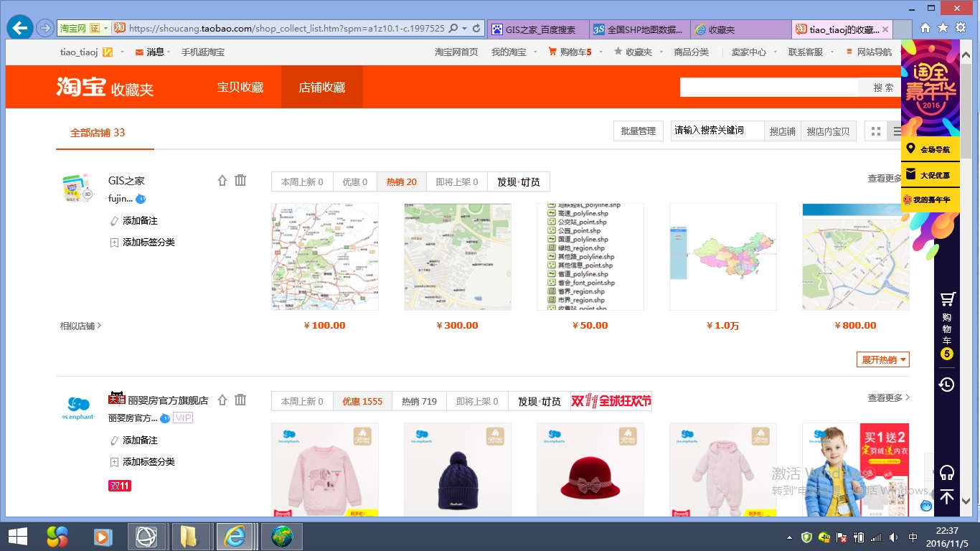Switch to 宝贝收藏 tab
The image size is (980, 551).
[x=240, y=87]
